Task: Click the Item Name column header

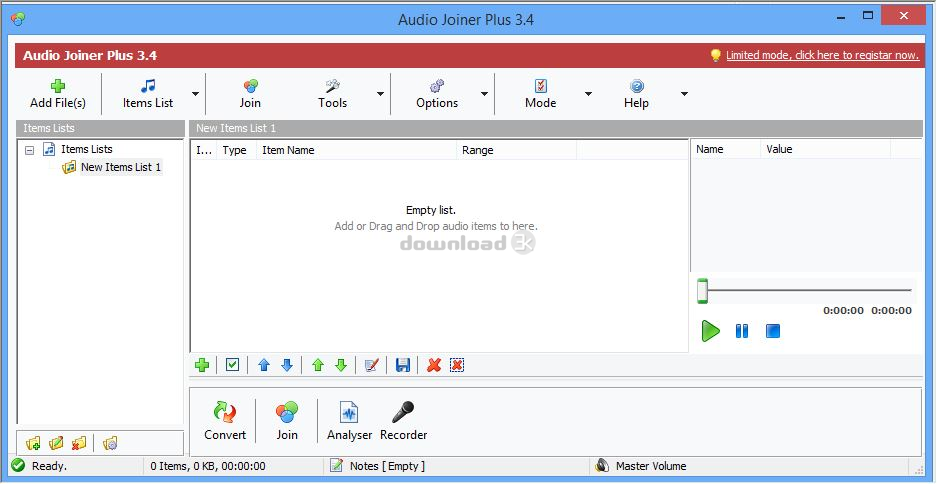Action: pyautogui.click(x=356, y=151)
